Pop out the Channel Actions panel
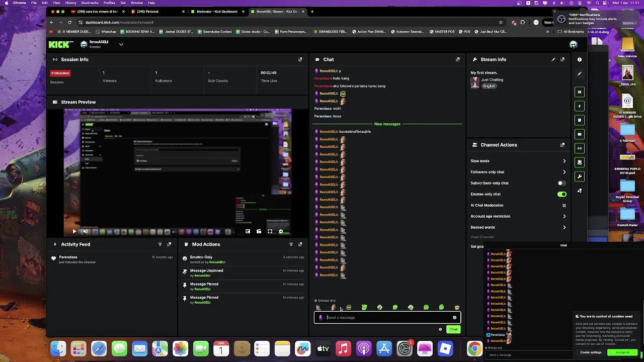 562,145
